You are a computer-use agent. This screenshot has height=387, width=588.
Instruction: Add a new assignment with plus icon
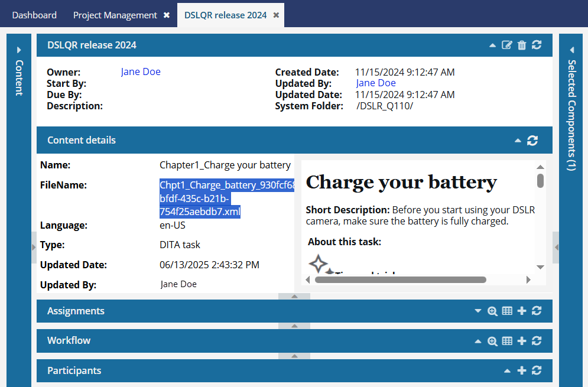coord(522,311)
